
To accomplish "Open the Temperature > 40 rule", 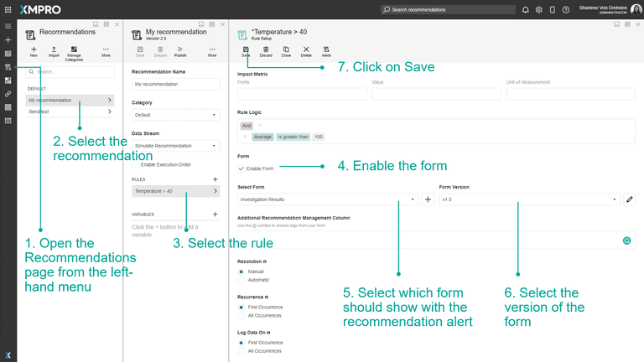I will [175, 191].
